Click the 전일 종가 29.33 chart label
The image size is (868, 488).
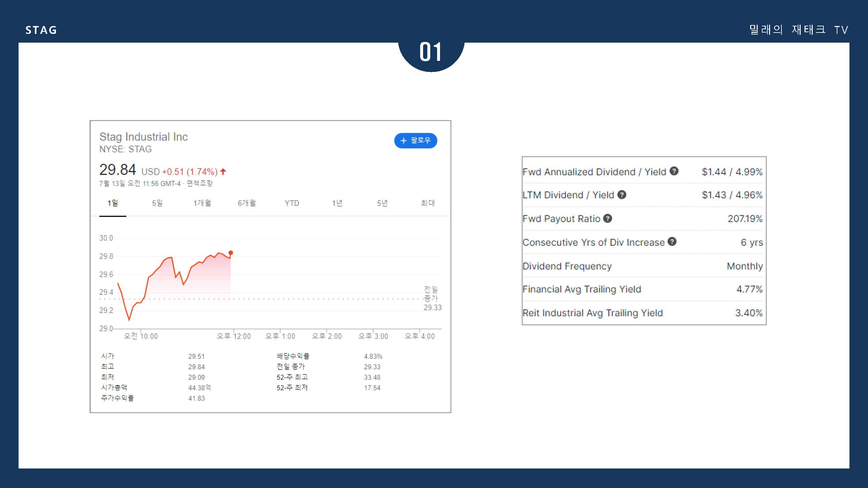click(432, 298)
